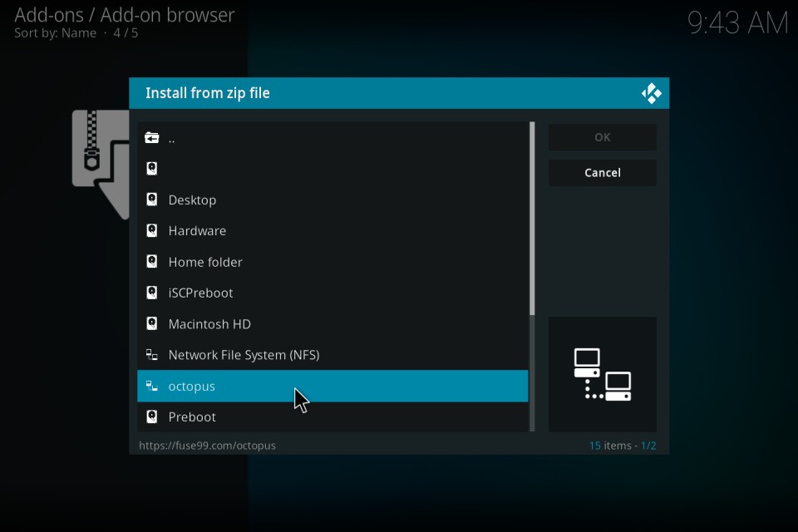
Task: Click the drive icon beside Home folder
Action: [151, 262]
